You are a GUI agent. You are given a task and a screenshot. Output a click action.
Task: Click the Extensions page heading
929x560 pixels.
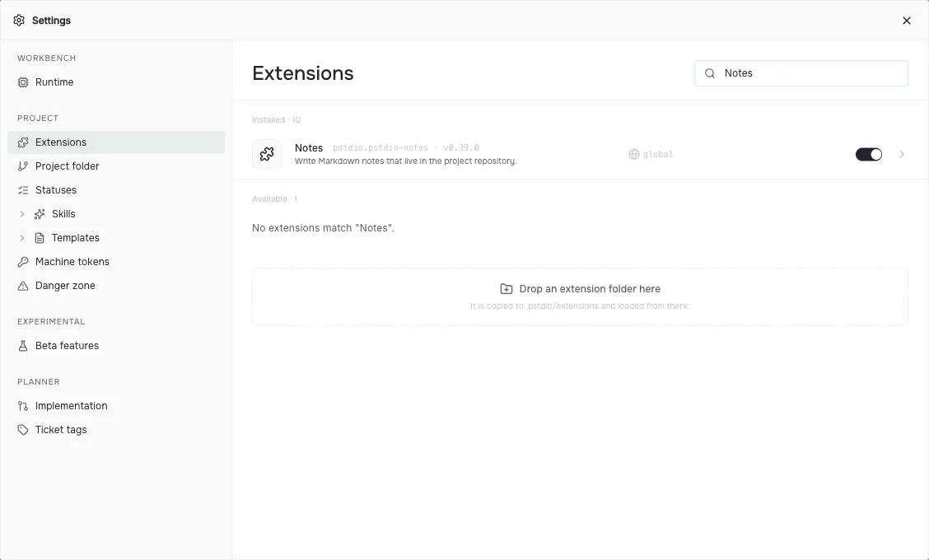click(x=303, y=73)
